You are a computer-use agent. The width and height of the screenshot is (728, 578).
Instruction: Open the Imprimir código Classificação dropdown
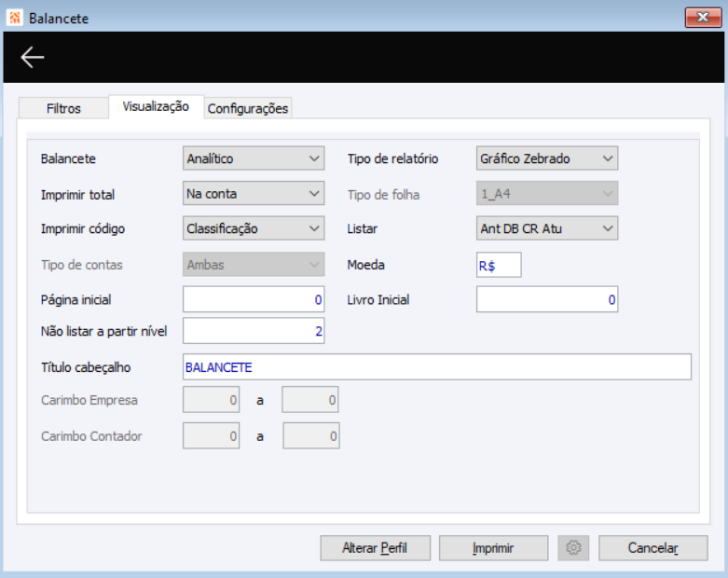click(x=254, y=228)
